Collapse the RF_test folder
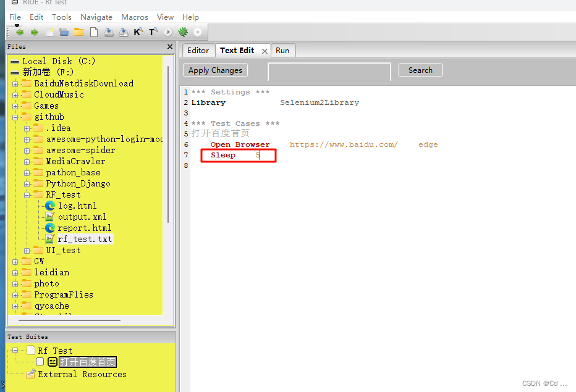This screenshot has height=392, width=576. 26,194
